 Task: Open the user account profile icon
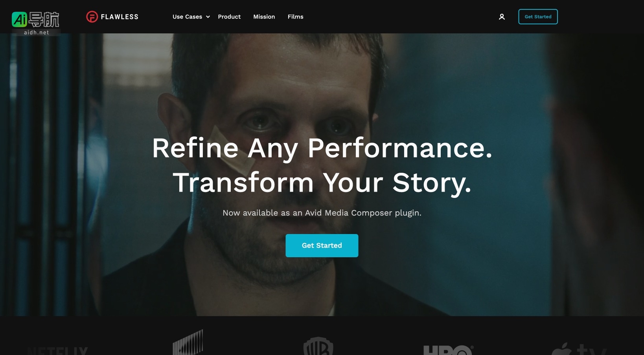pyautogui.click(x=502, y=17)
